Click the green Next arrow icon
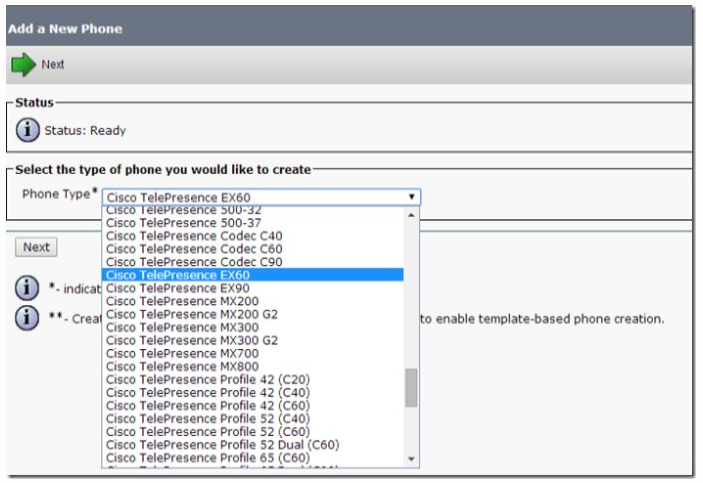 [x=23, y=65]
